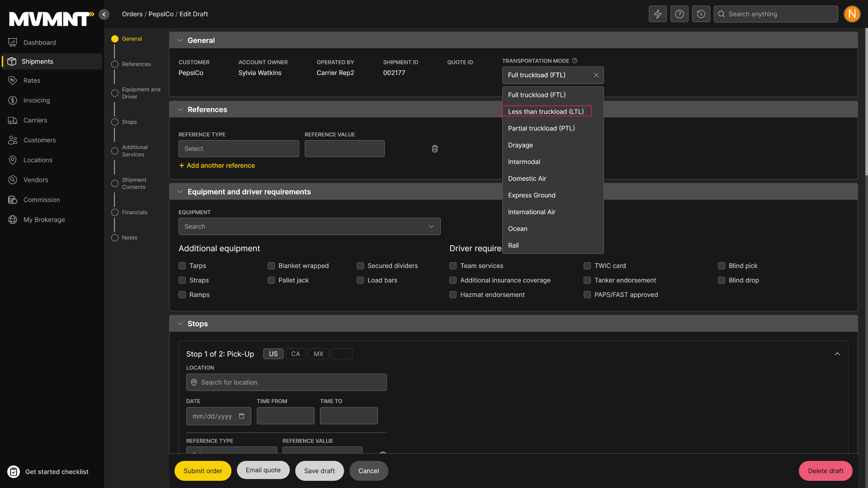Delete reference row with trash icon
The height and width of the screenshot is (488, 868).
(435, 149)
